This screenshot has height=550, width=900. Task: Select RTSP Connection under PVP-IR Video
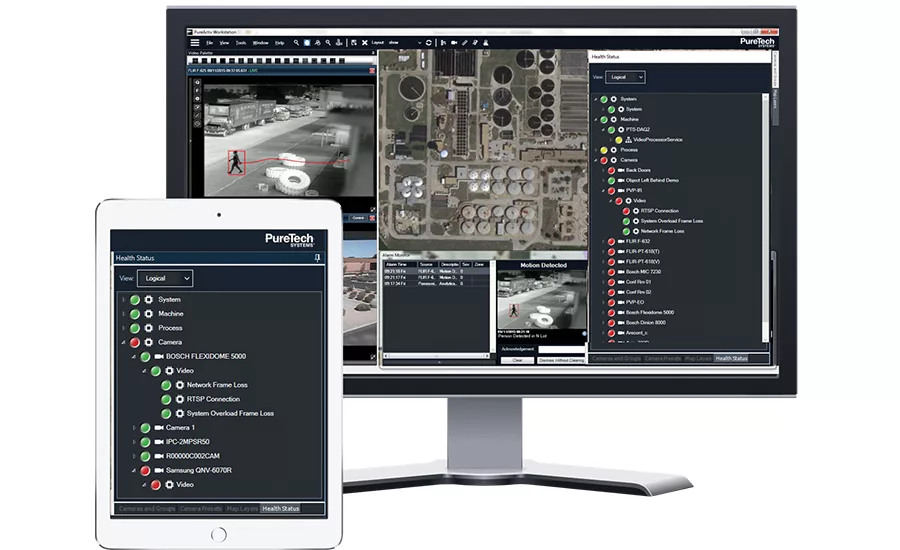pos(660,211)
